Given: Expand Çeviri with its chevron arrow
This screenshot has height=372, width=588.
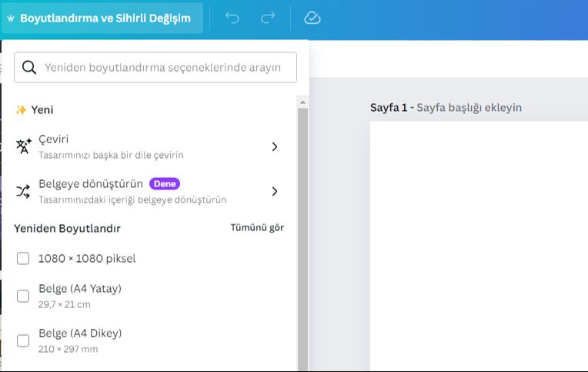Looking at the screenshot, I should [x=275, y=146].
